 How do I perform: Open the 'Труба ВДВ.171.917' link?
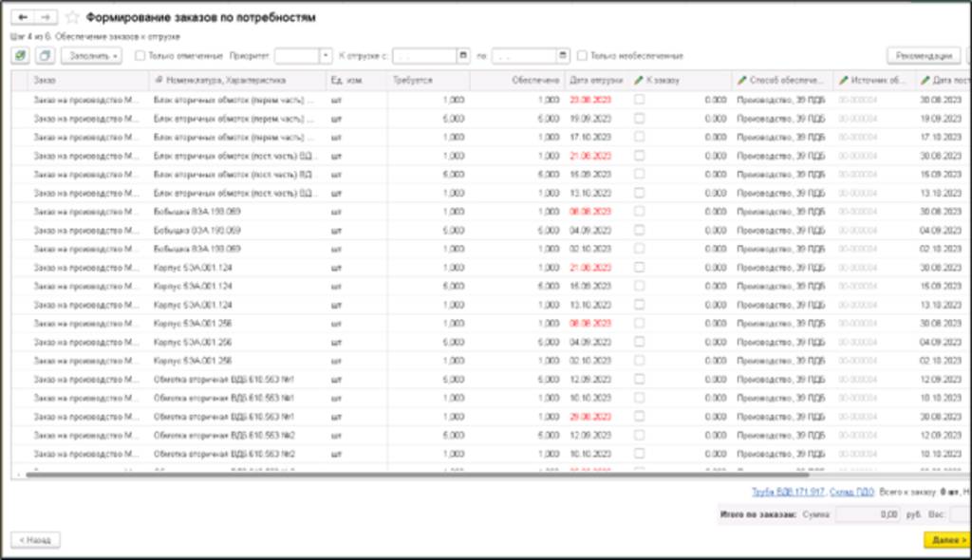786,492
